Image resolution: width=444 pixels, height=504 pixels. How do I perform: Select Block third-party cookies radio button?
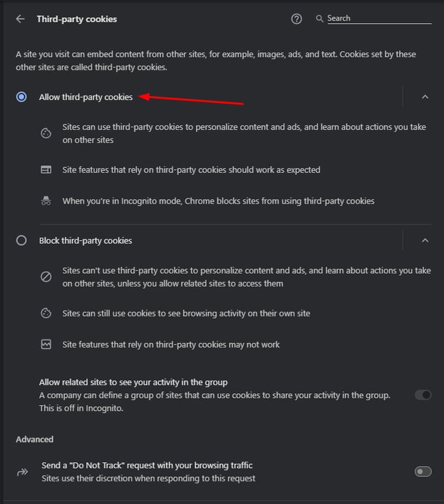pos(21,240)
